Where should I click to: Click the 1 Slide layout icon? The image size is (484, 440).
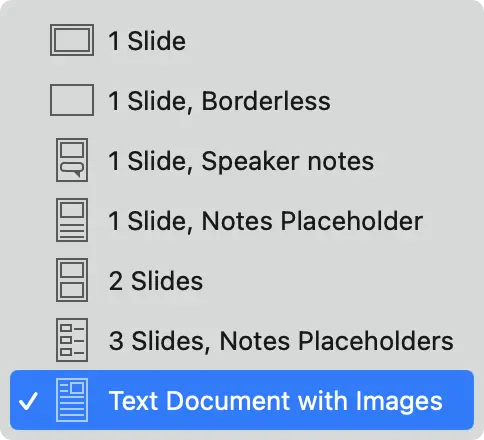point(72,40)
